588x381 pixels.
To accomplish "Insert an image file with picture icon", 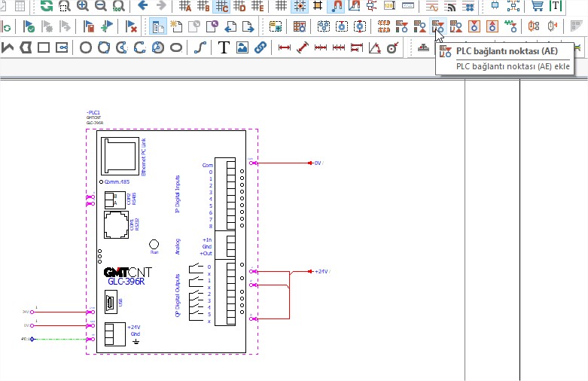I will pos(242,47).
